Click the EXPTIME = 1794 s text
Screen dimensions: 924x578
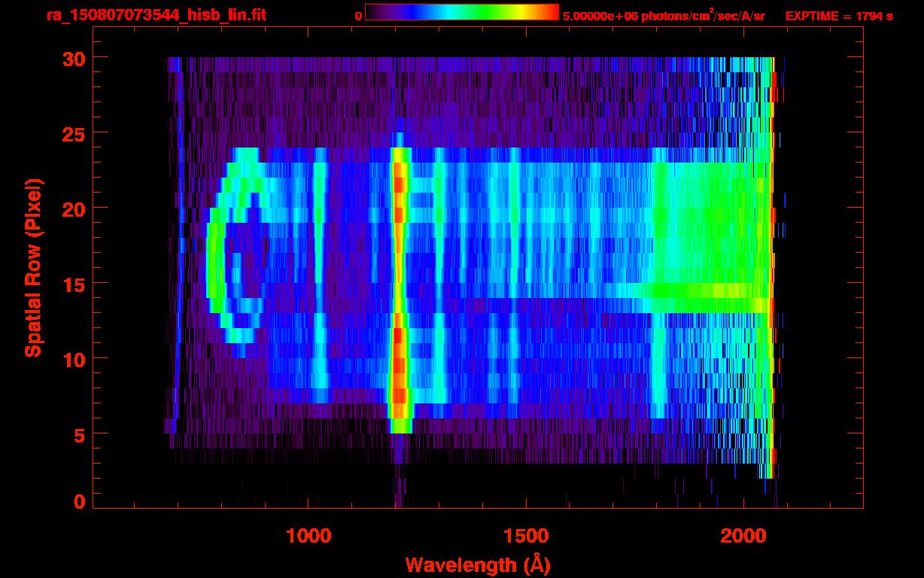(x=839, y=16)
